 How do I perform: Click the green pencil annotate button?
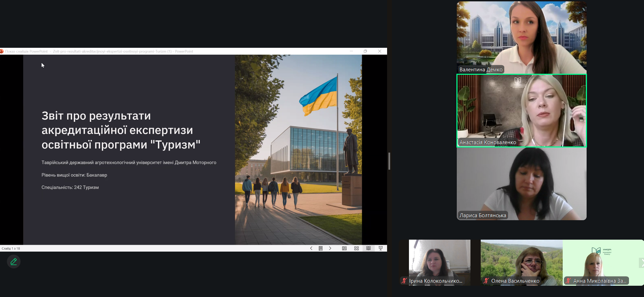coord(14,261)
